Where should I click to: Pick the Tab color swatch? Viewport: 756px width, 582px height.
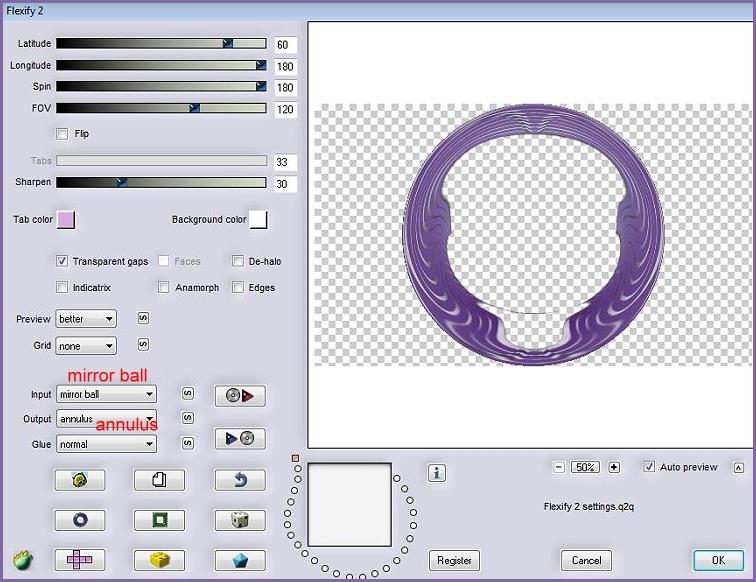point(67,219)
